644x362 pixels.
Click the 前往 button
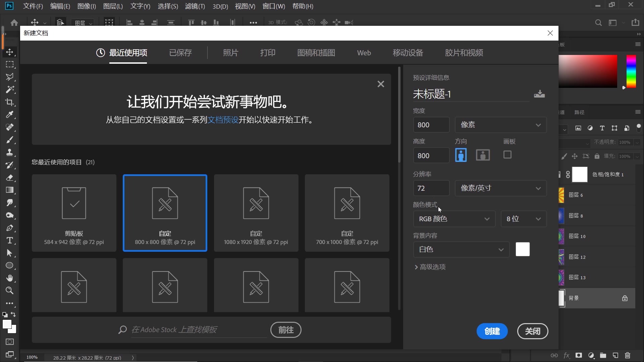tap(286, 330)
